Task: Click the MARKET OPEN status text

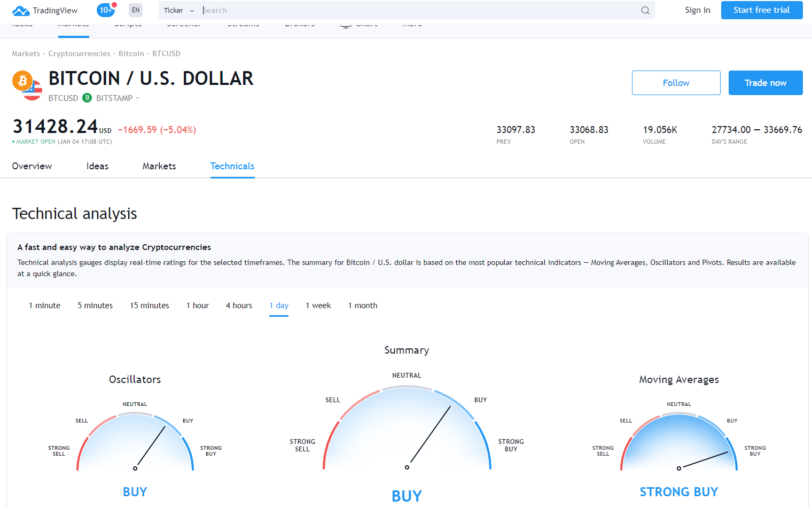Action: pos(35,142)
